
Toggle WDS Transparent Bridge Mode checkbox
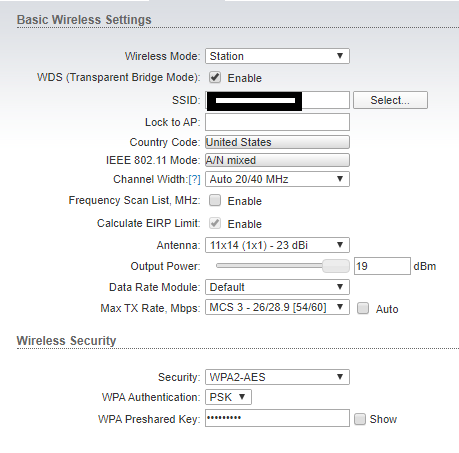(x=215, y=77)
